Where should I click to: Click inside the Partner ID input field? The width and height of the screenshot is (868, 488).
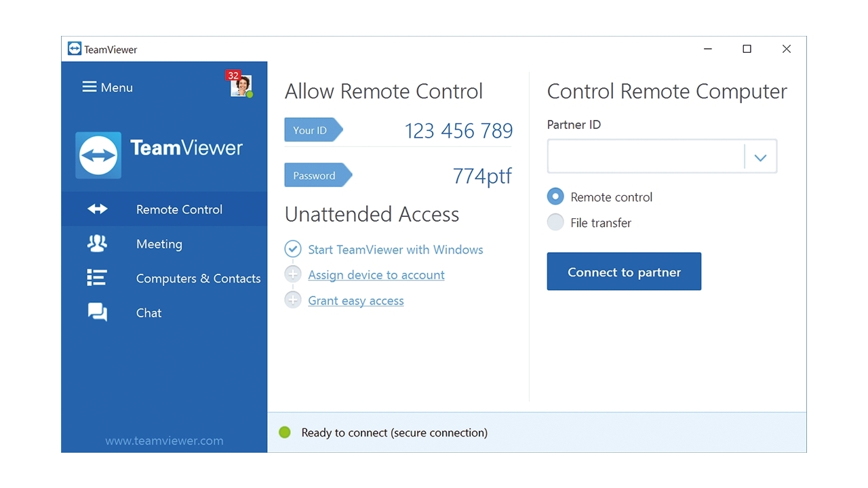coord(646,157)
